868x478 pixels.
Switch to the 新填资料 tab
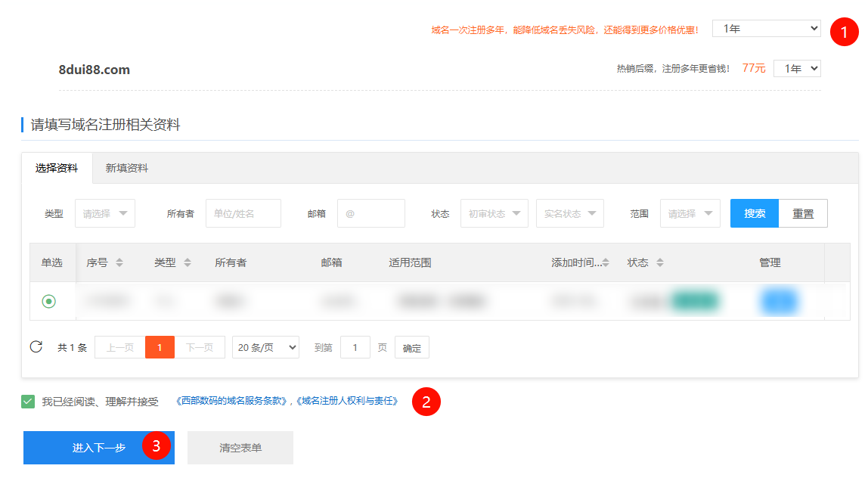(127, 168)
